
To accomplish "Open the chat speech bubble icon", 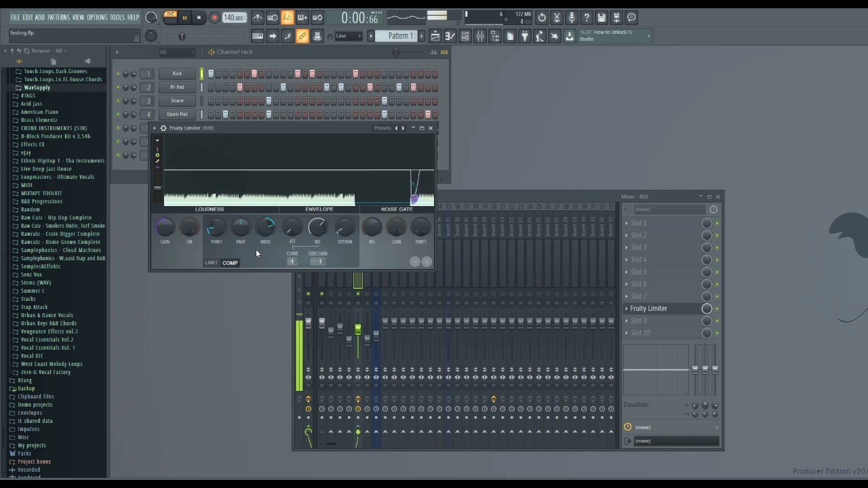I will click(x=631, y=18).
